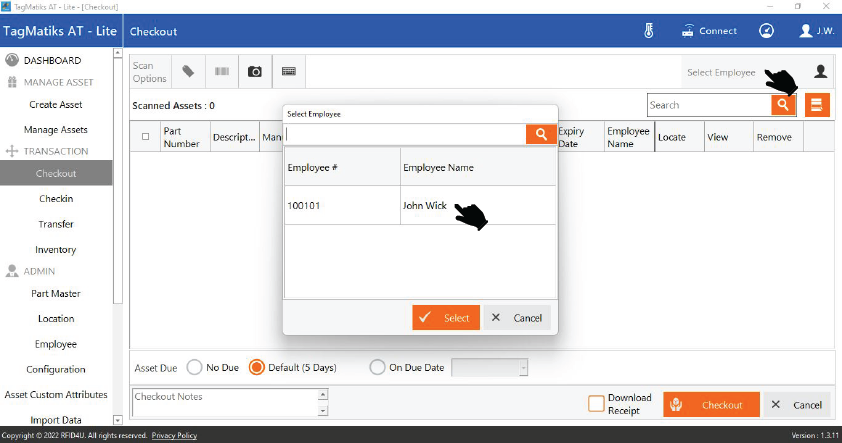This screenshot has height=443, width=842.
Task: Open Manage Assets in the sidebar
Action: click(x=56, y=129)
